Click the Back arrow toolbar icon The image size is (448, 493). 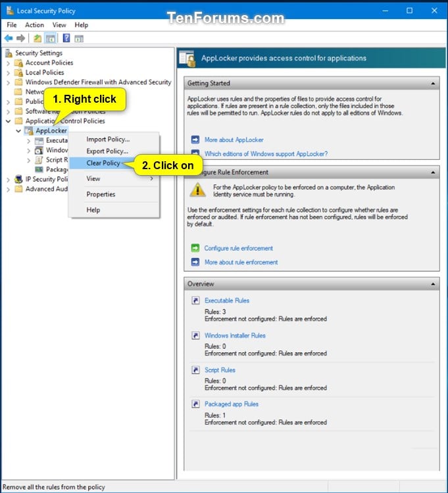point(9,38)
